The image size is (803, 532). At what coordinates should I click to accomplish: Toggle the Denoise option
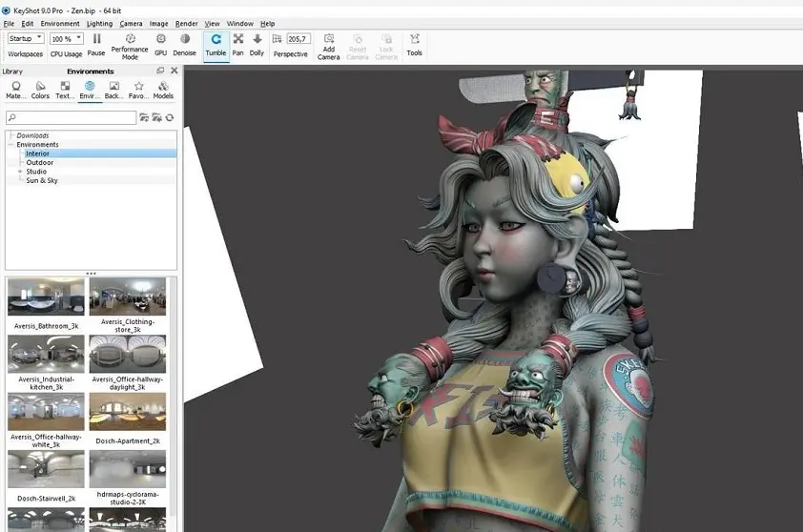click(x=184, y=45)
